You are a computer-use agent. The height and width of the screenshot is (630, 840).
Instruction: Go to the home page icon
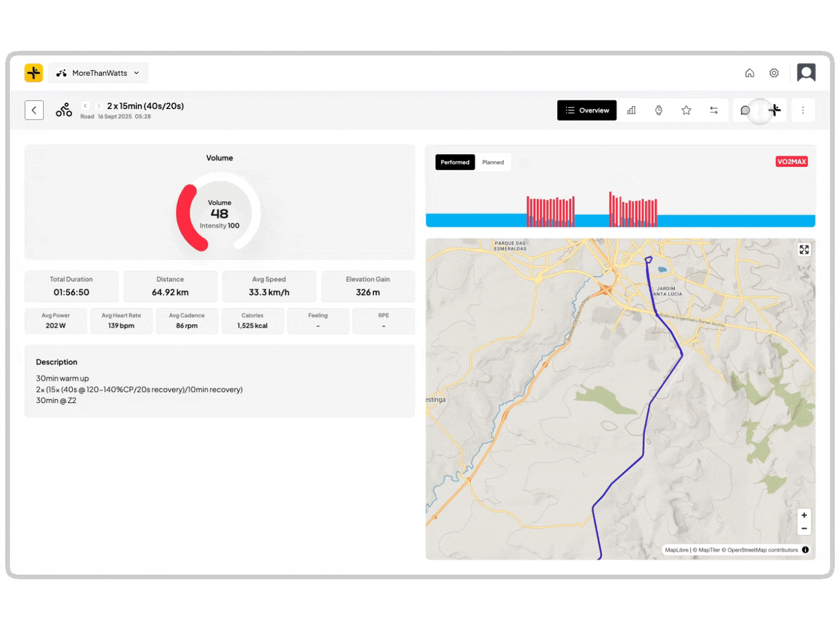750,73
